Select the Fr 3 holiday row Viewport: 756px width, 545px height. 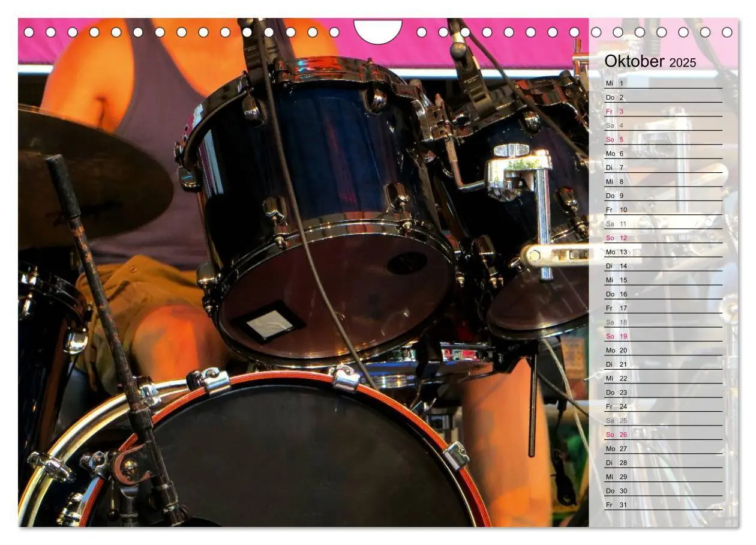pos(663,111)
